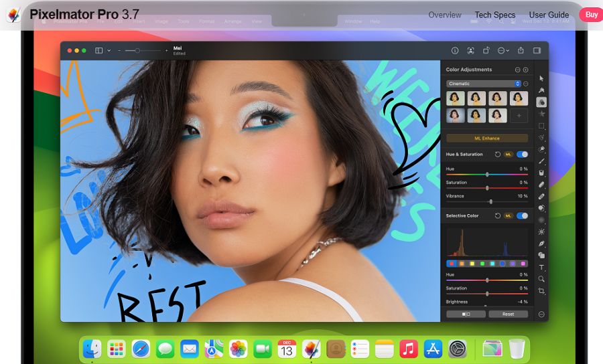Select the Lighten tool icon
This screenshot has width=603, height=364.
coord(541,232)
